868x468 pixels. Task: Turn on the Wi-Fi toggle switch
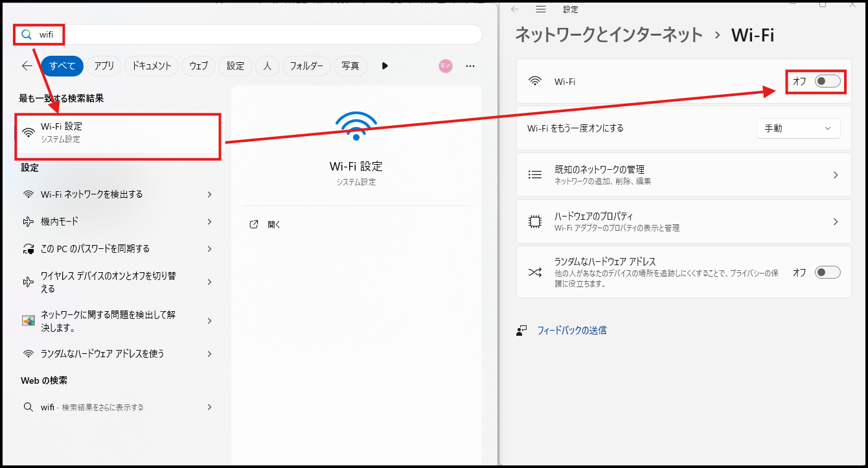click(827, 82)
